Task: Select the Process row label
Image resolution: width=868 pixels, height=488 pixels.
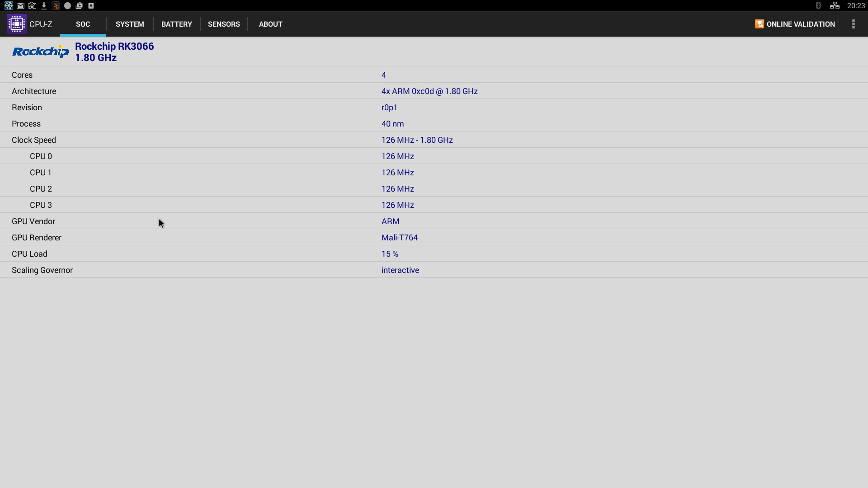Action: coord(26,124)
